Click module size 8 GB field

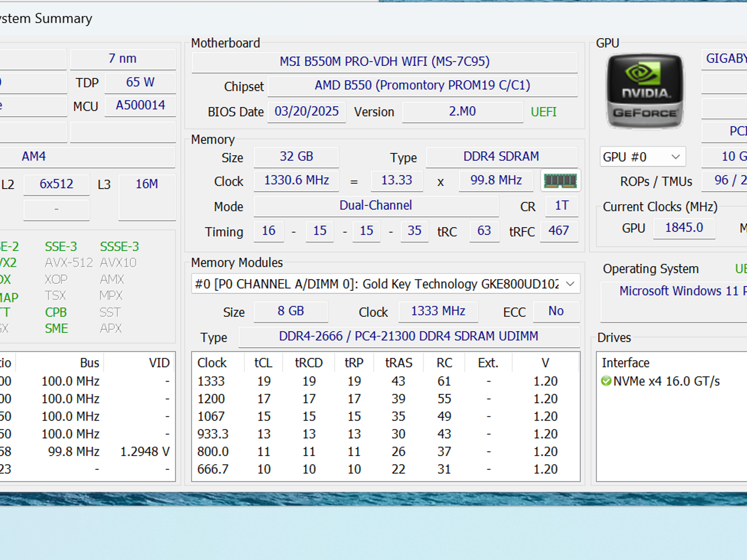pos(291,312)
